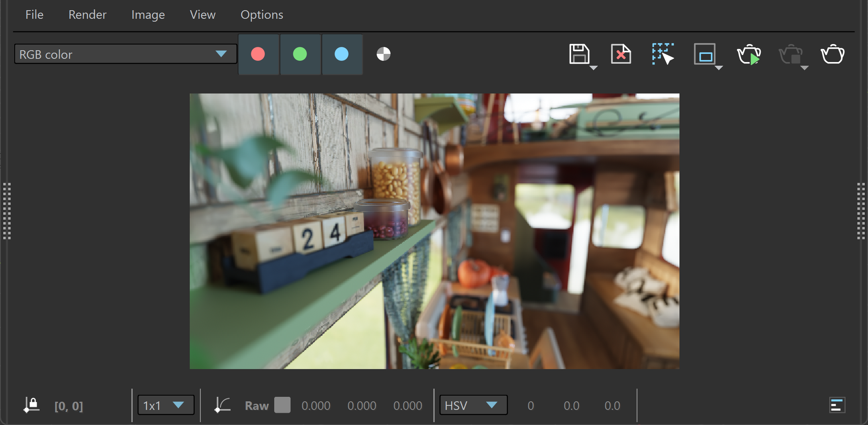Click the left panel expand handle

7,211
